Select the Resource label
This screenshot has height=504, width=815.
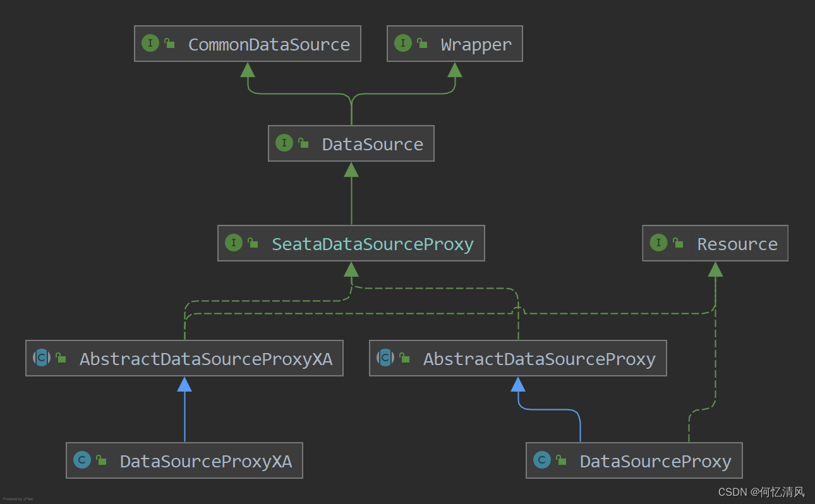coord(737,244)
